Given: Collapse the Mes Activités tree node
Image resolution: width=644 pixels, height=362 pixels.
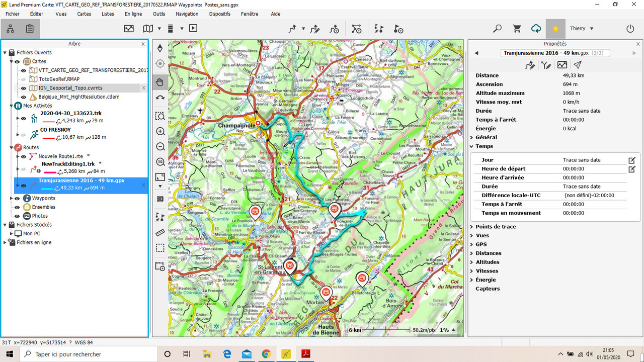Looking at the screenshot, I should tap(11, 106).
